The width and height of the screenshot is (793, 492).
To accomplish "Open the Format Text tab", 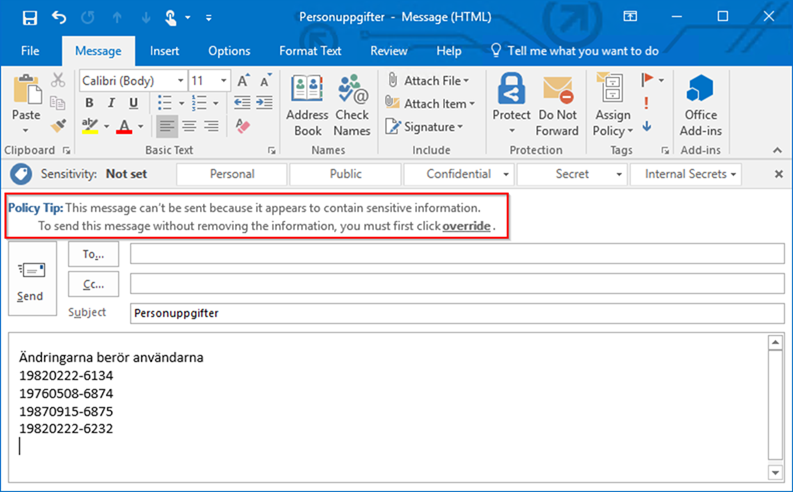I will 310,51.
